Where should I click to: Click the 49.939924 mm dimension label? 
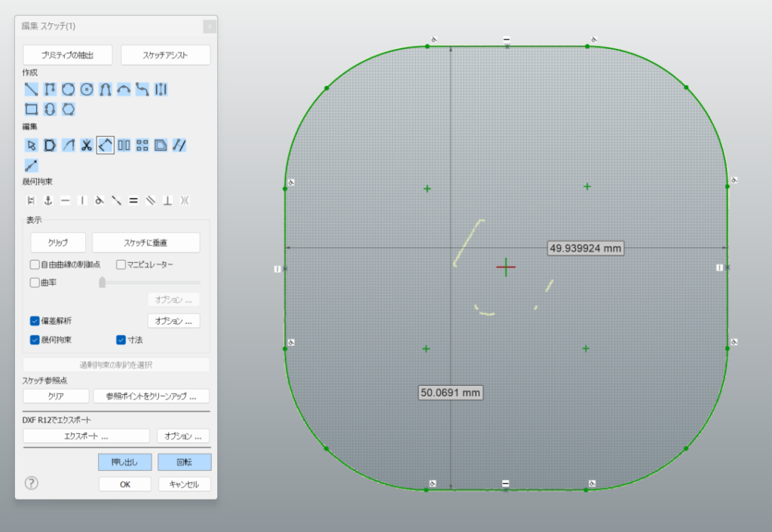tap(586, 248)
